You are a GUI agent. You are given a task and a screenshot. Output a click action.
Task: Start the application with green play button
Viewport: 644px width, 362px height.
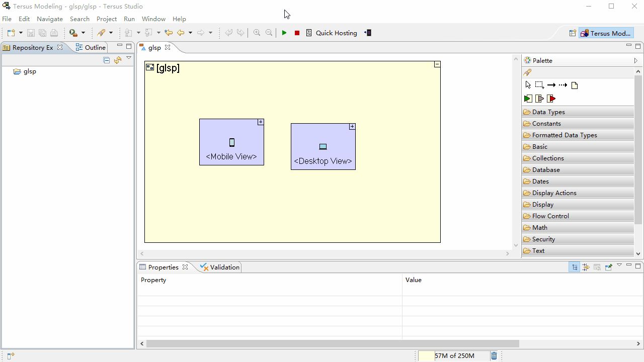[284, 33]
